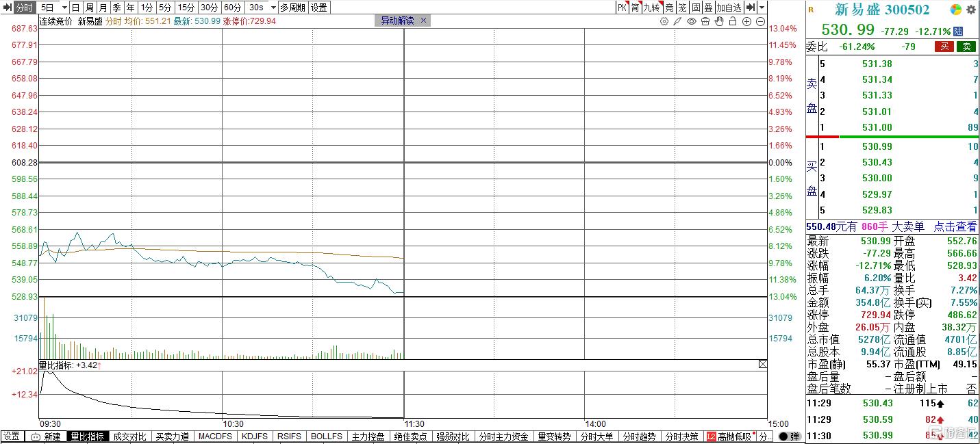Click the green 卖 sell button
Screen dimensions: 980x444
[966, 47]
